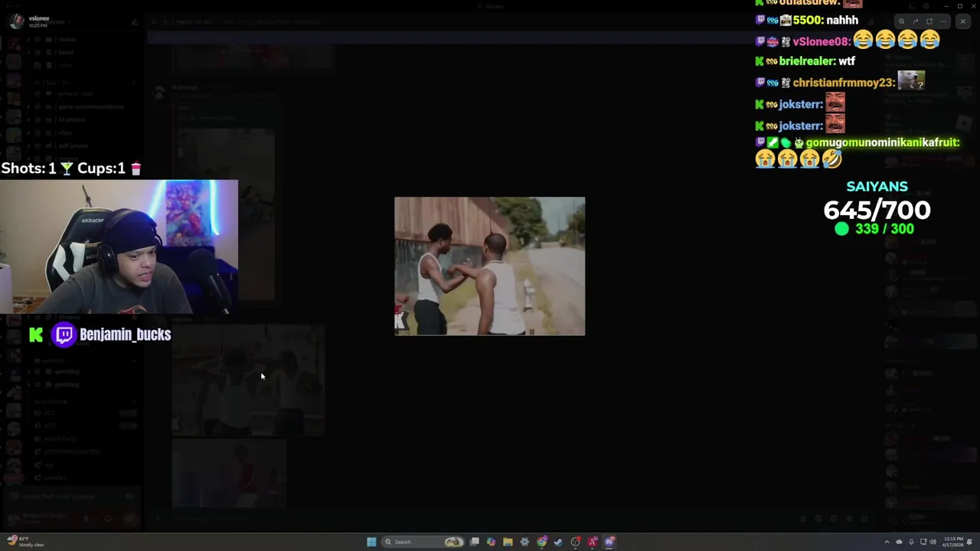Show hidden system tray icons
Screen dimensions: 980x551
pos(887,542)
